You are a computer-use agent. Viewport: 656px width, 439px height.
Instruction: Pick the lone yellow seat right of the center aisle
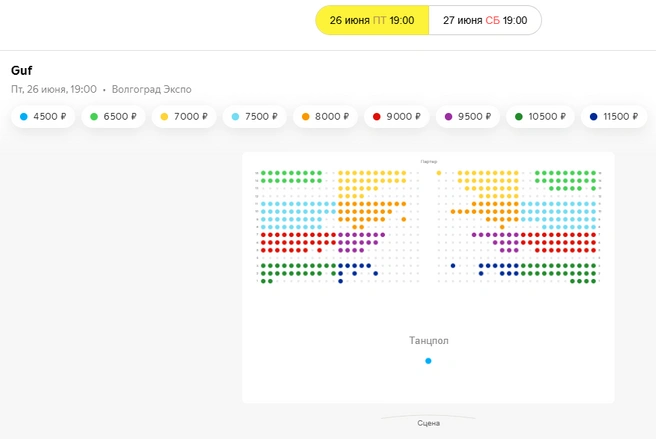click(x=439, y=173)
